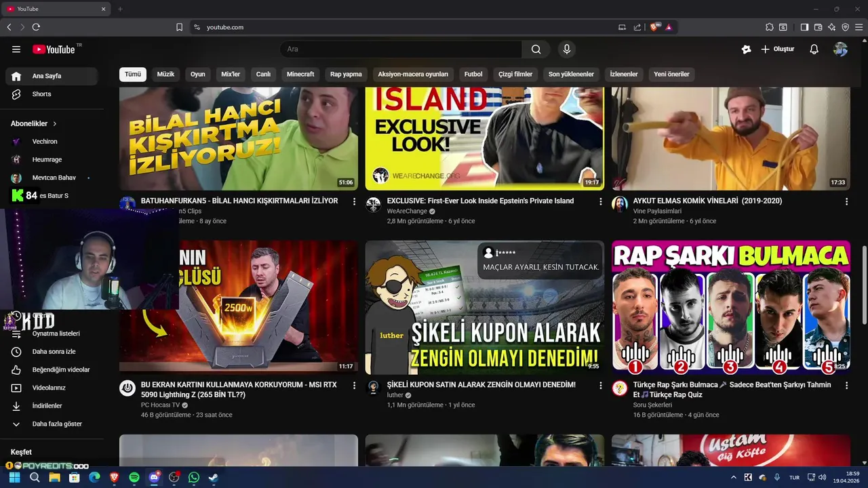Select the Tümü filter chip

(133, 75)
